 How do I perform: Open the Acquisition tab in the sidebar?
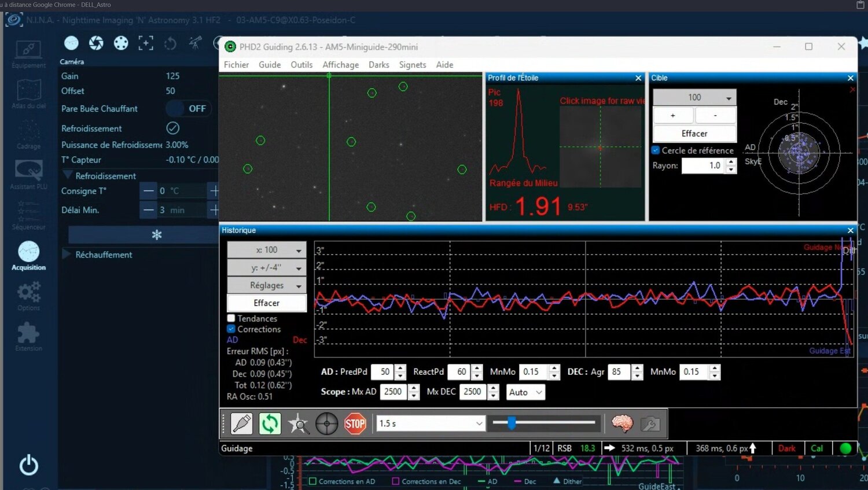pyautogui.click(x=28, y=256)
